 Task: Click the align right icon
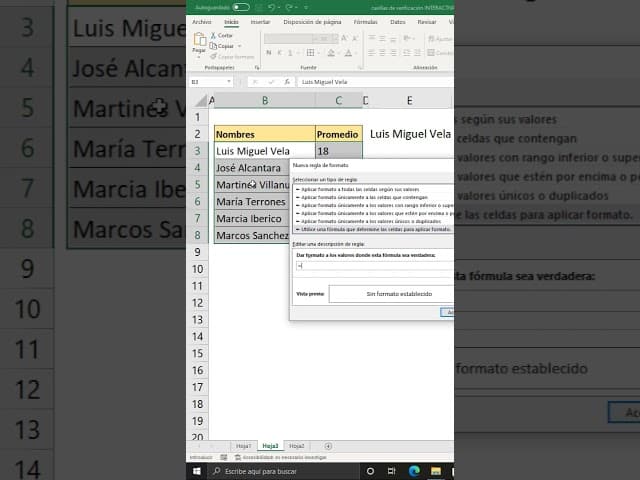pyautogui.click(x=393, y=53)
